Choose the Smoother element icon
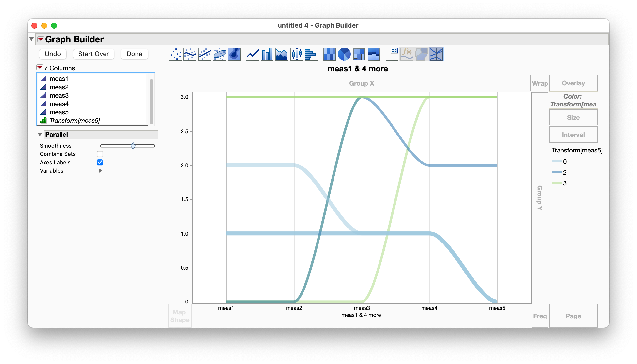 [190, 54]
